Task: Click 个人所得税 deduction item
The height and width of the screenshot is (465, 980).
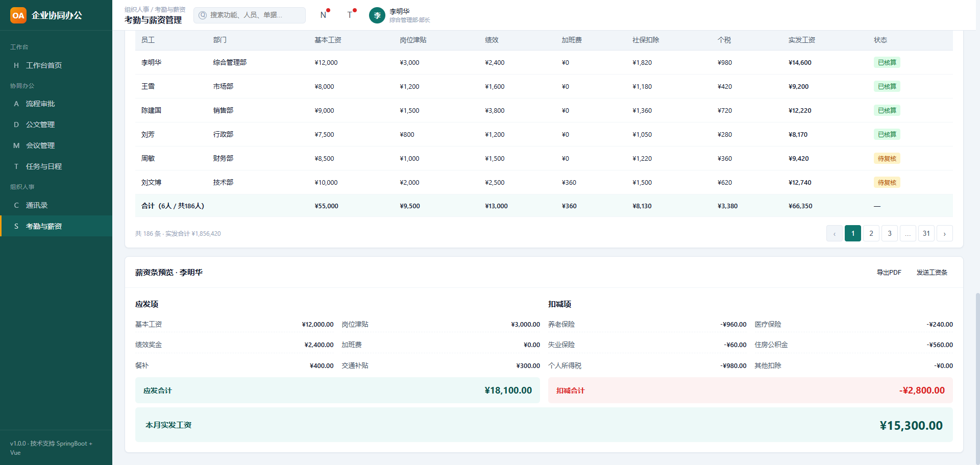Action: (x=647, y=365)
